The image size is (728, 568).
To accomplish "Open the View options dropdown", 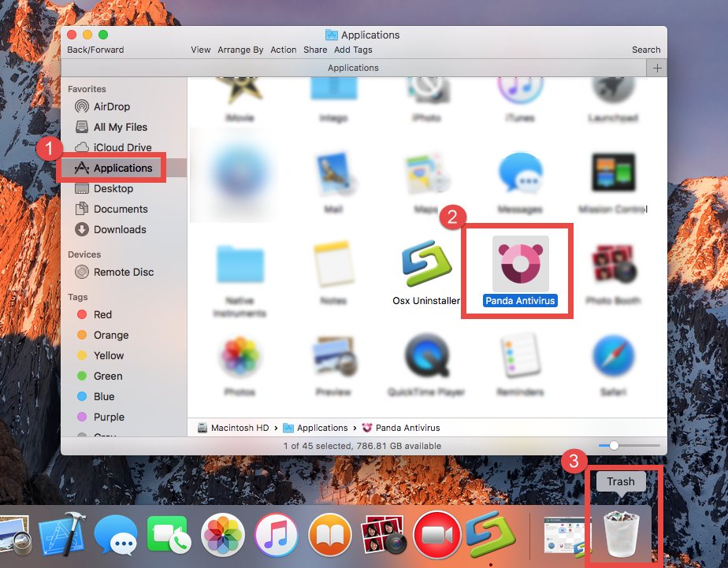I will click(x=200, y=50).
